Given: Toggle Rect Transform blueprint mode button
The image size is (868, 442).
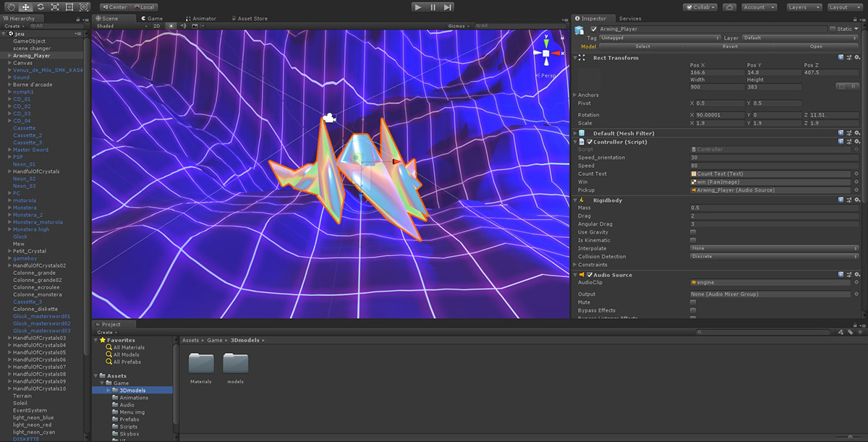Looking at the screenshot, I should tap(841, 86).
